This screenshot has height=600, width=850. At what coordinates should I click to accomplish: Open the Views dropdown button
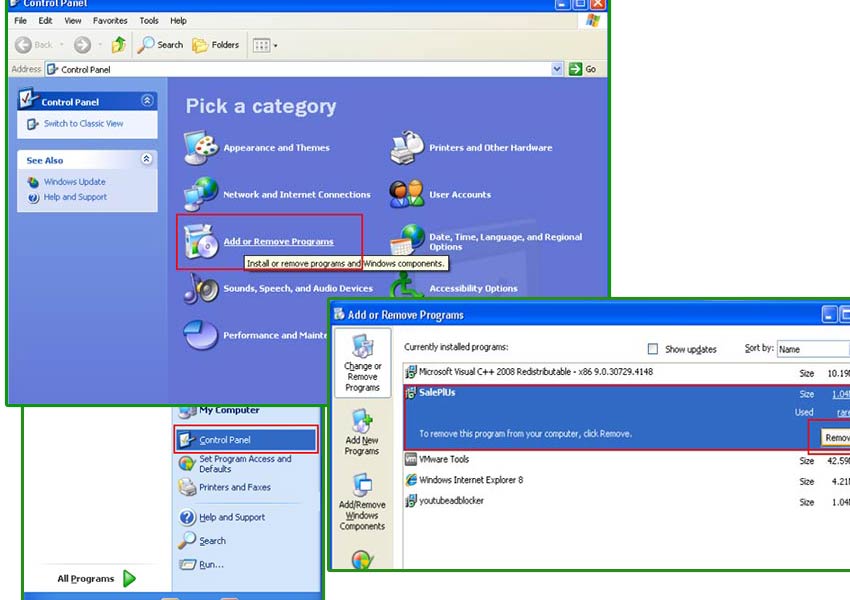point(265,46)
